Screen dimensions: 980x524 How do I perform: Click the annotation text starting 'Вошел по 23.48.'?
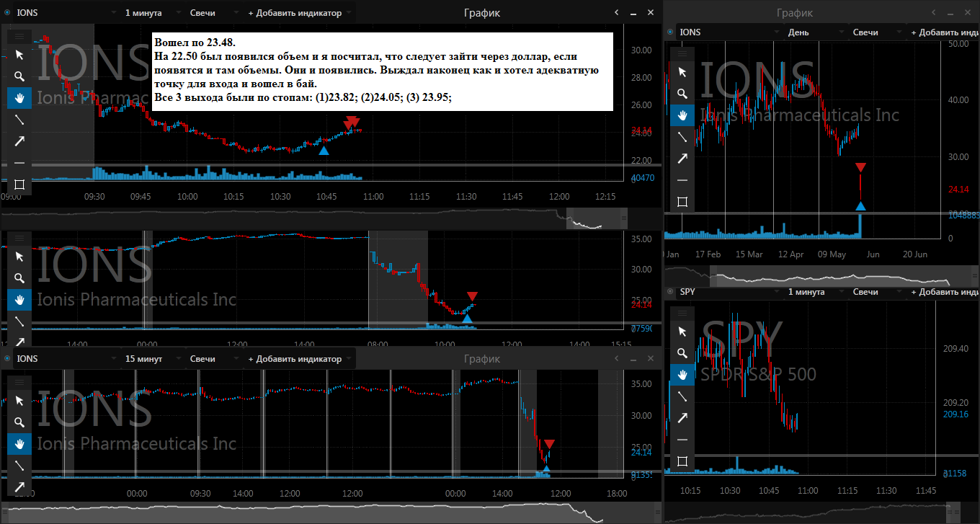382,71
